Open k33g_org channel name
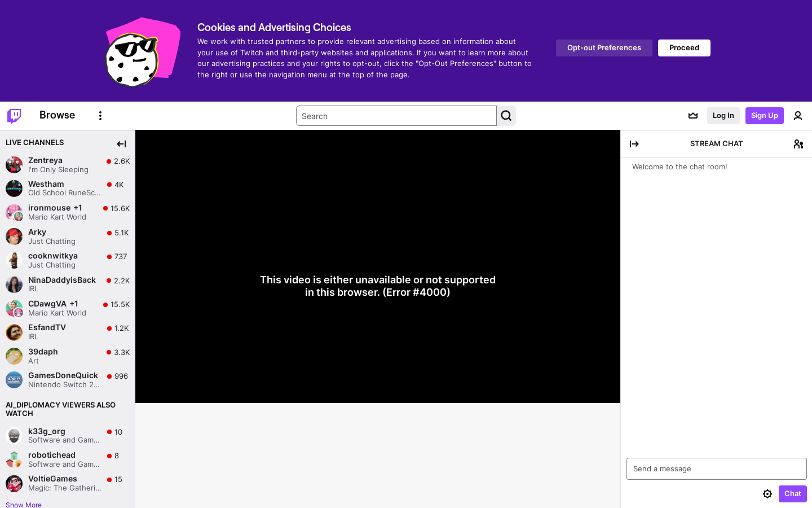 click(47, 431)
